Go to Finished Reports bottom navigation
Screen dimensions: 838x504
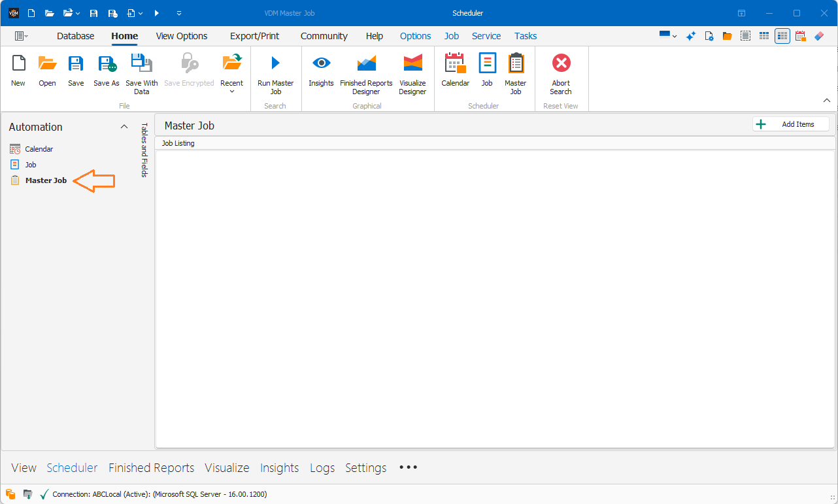tap(151, 467)
